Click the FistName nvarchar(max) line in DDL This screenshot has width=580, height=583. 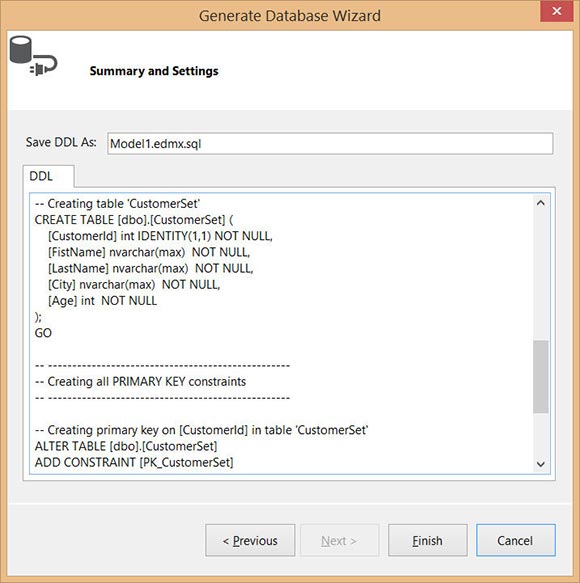point(149,252)
